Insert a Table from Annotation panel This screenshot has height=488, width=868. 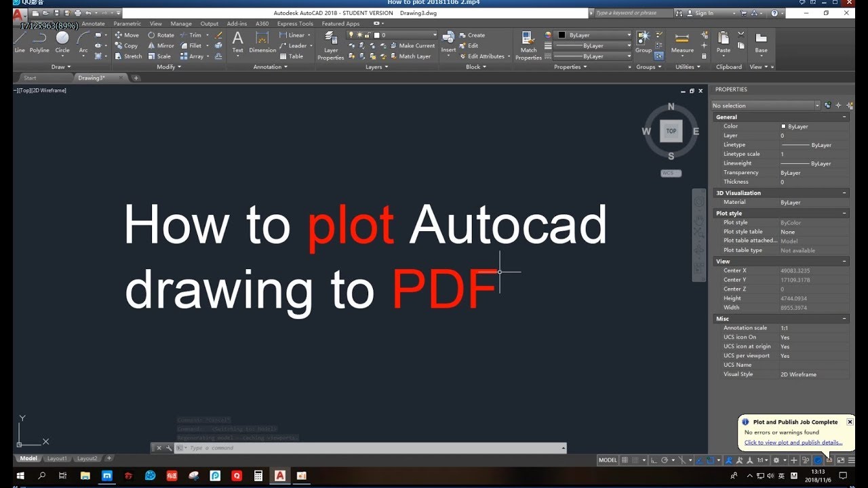292,56
